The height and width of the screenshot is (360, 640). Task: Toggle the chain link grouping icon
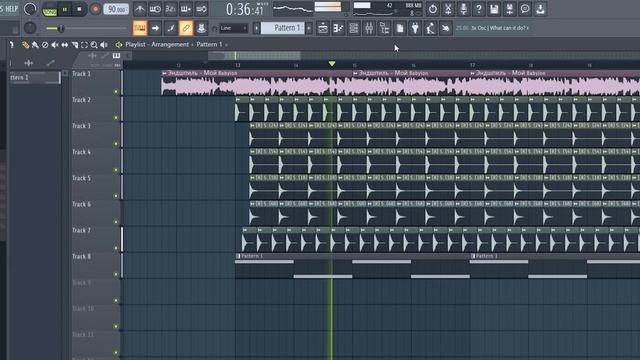pyautogui.click(x=186, y=28)
